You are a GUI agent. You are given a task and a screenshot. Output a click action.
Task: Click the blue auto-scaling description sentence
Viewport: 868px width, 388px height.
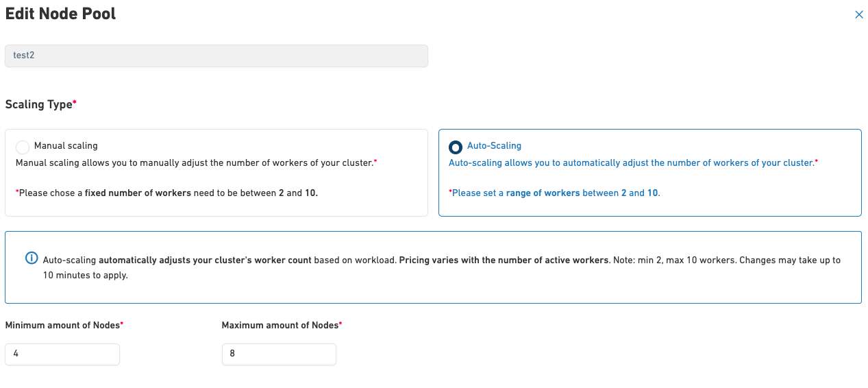(630, 163)
